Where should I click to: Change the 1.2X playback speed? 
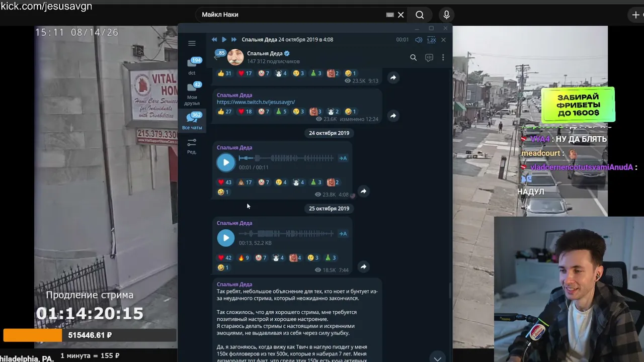click(431, 40)
